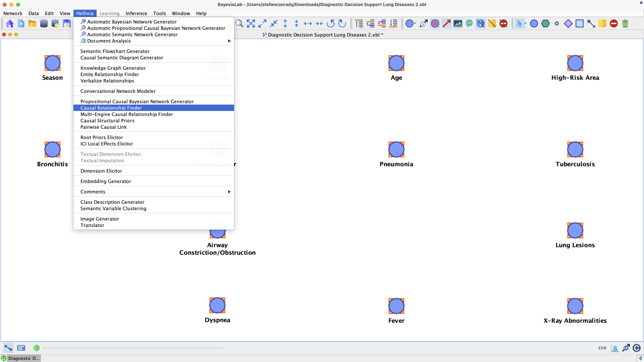Open the Tools menu
The width and height of the screenshot is (644, 362).
(x=159, y=13)
